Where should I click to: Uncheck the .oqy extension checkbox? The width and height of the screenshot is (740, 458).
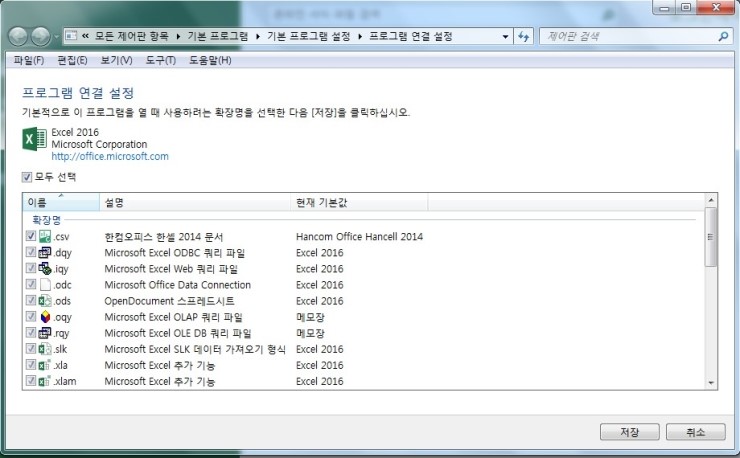click(x=31, y=316)
